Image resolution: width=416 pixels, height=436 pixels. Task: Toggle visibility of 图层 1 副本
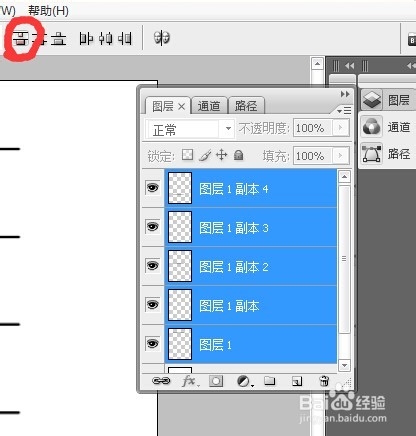point(153,305)
